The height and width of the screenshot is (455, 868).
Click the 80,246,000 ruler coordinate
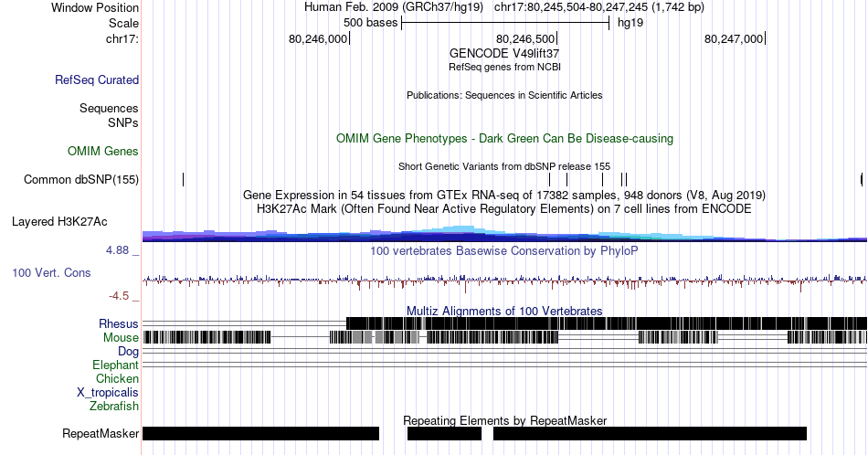[318, 38]
